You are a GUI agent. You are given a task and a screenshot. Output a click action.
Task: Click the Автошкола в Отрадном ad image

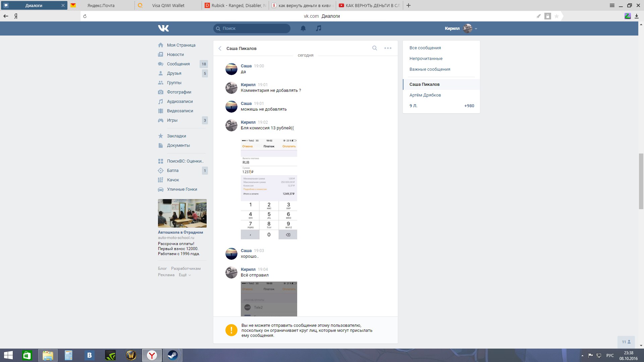pos(182,213)
